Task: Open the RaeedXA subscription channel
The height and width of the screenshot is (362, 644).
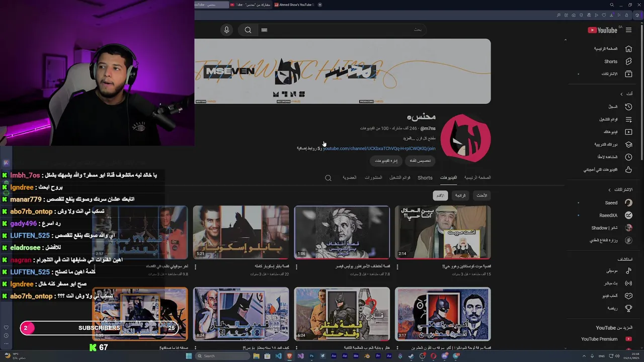Action: click(615, 215)
